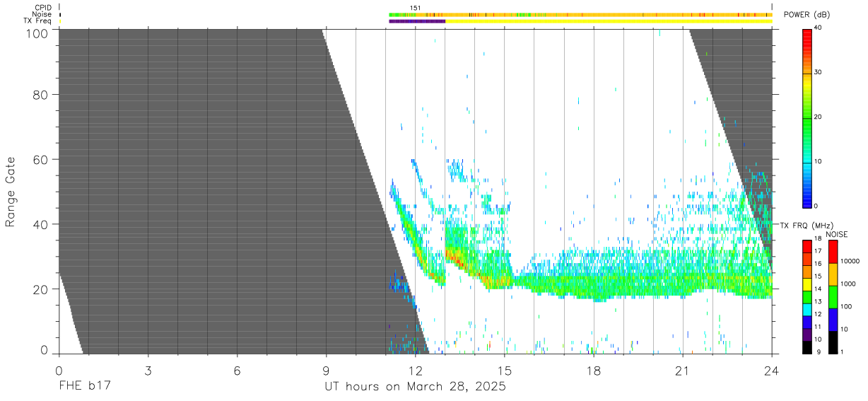Click the CPID value 151

tap(416, 8)
